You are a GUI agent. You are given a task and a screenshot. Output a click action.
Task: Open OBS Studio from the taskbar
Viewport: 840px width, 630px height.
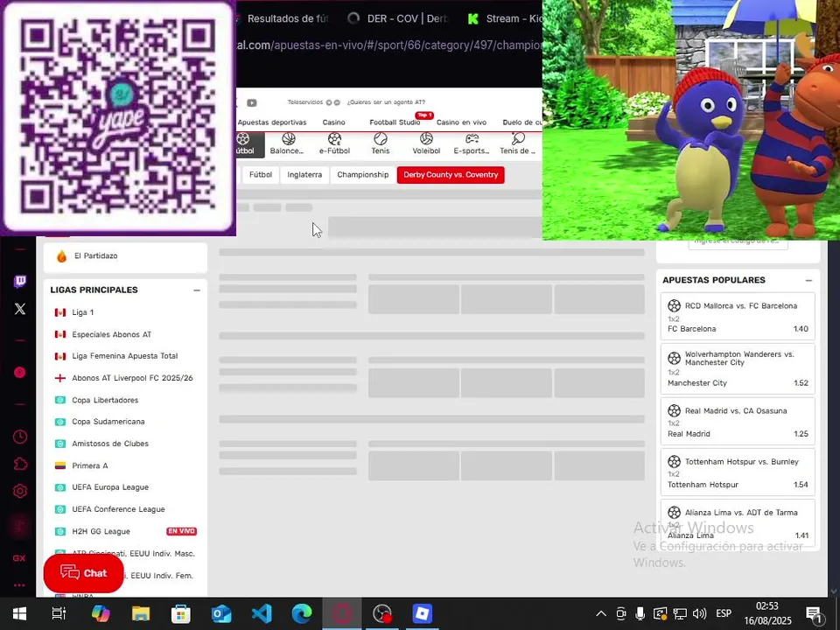point(382,613)
